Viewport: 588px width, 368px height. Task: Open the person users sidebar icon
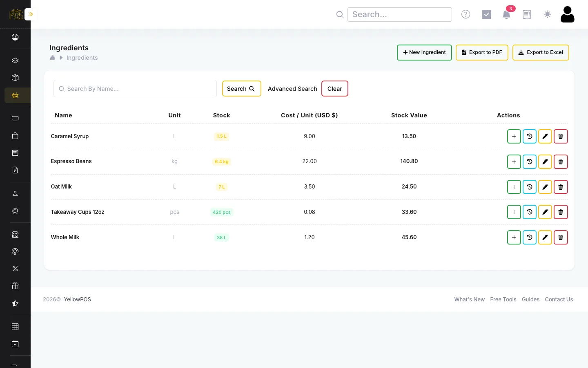pos(15,193)
